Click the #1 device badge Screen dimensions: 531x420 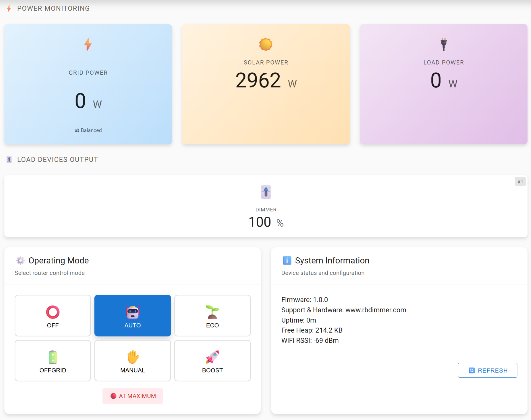(520, 182)
